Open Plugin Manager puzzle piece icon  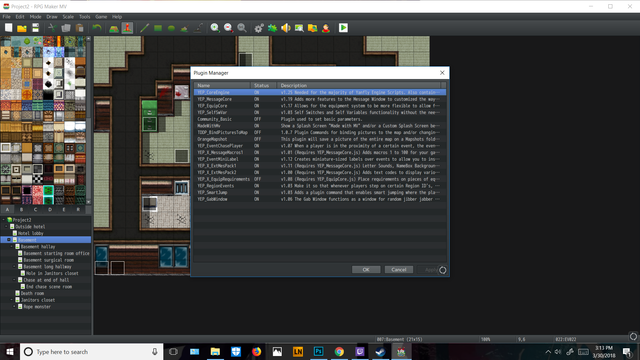tap(272, 28)
